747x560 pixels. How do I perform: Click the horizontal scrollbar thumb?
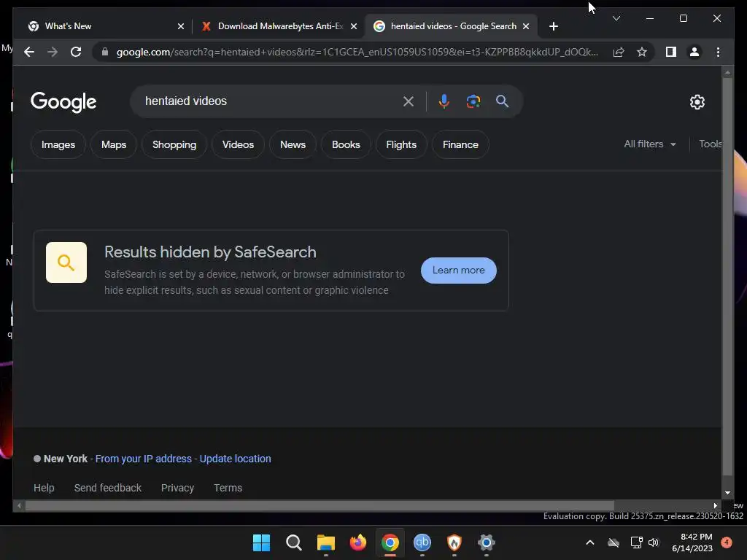[320, 506]
